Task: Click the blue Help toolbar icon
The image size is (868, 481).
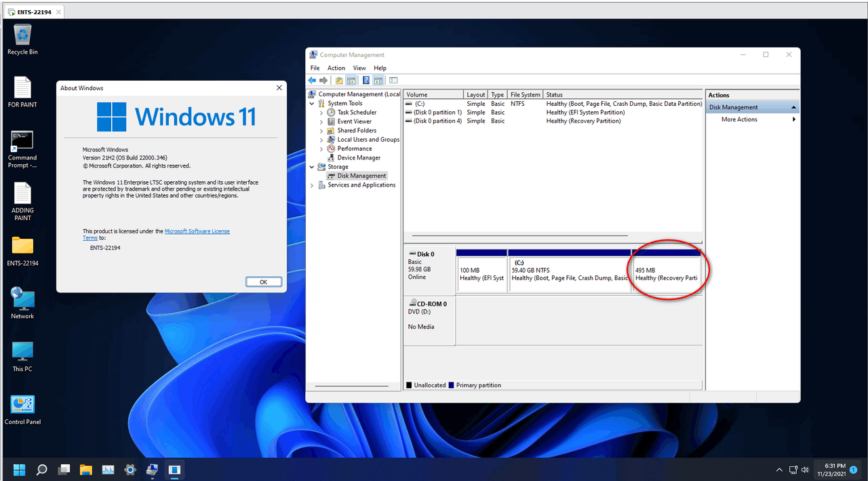Action: point(366,80)
